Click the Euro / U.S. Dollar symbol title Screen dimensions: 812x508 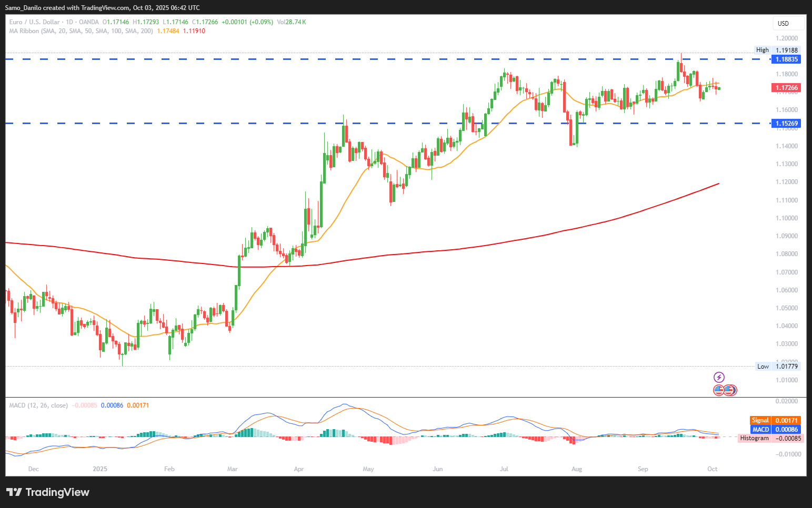pyautogui.click(x=35, y=22)
